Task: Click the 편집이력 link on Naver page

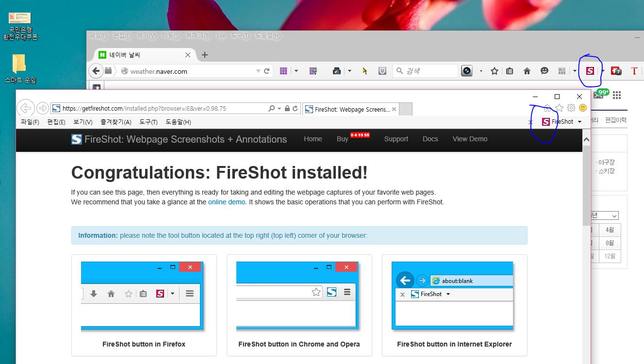Action: tap(616, 120)
